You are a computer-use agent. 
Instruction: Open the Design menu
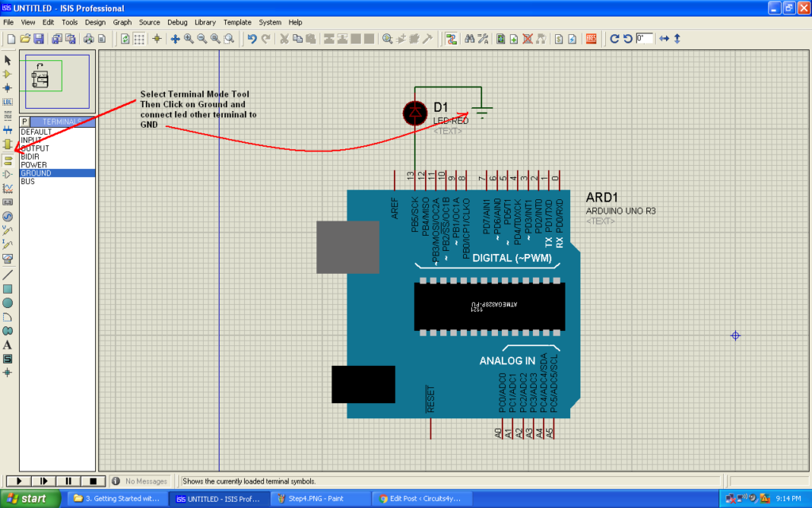click(95, 22)
